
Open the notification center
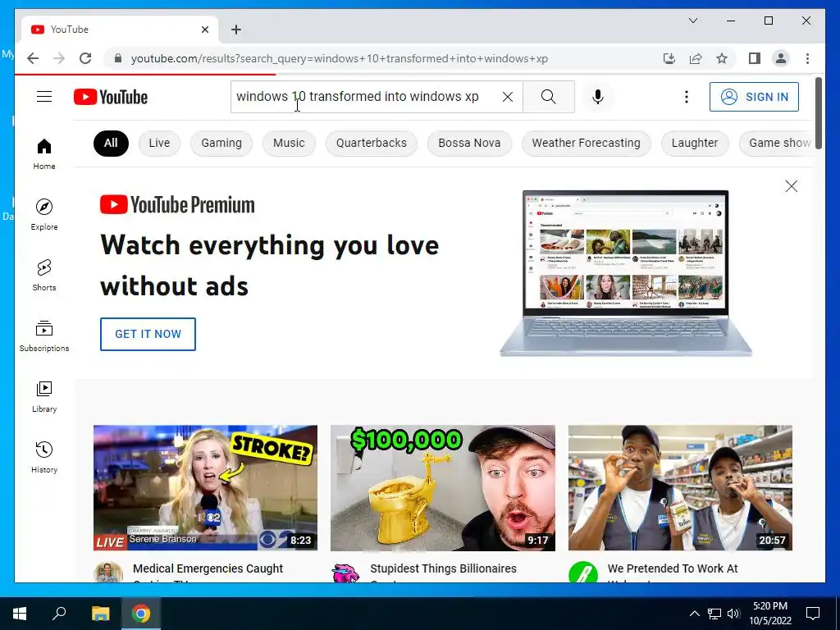coord(813,614)
